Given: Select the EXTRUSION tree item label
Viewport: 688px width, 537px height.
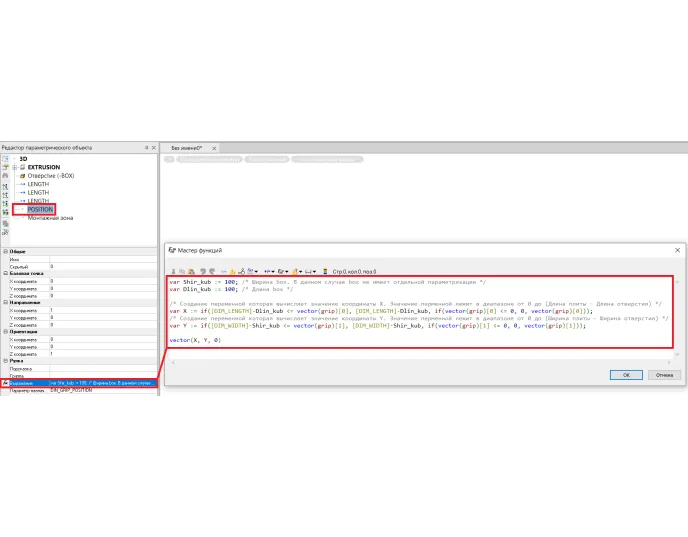Looking at the screenshot, I should coord(44,167).
